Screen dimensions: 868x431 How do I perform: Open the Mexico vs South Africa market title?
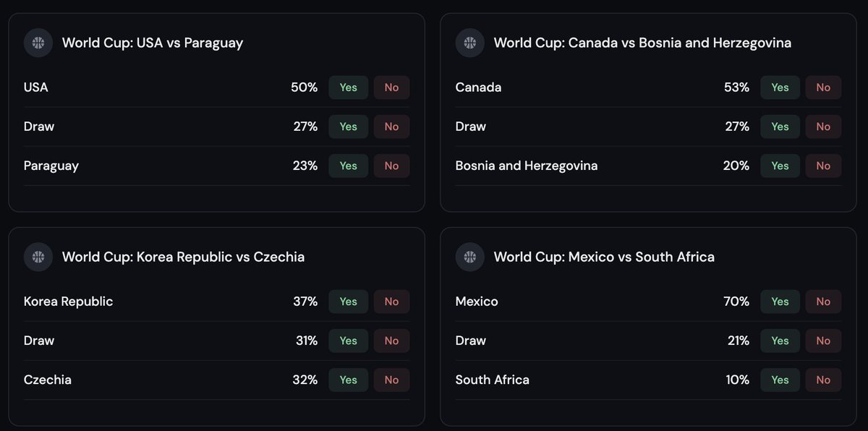point(604,257)
